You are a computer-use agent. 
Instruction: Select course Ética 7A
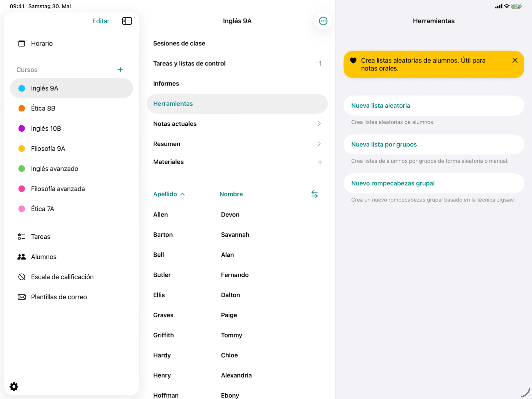click(x=71, y=209)
